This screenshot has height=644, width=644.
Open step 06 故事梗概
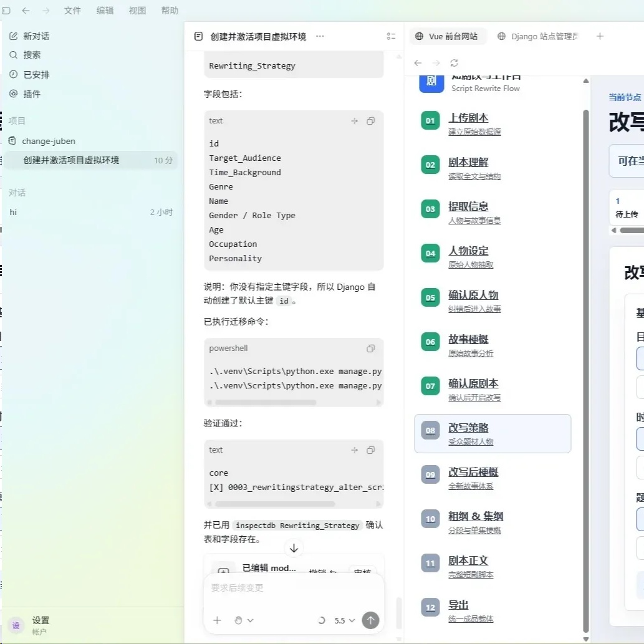pyautogui.click(x=493, y=345)
